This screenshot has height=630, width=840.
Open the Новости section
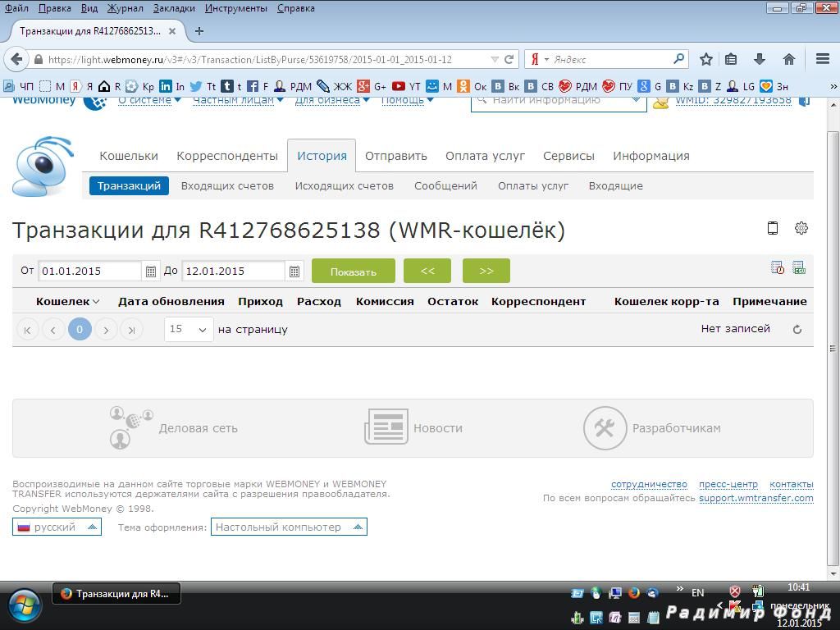coord(413,428)
